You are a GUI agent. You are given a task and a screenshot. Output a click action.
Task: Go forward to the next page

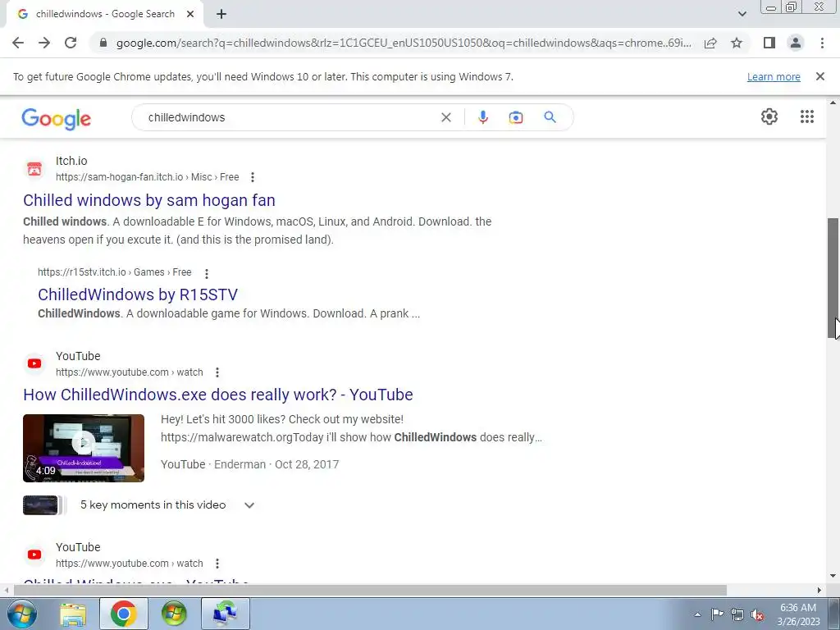click(x=44, y=43)
